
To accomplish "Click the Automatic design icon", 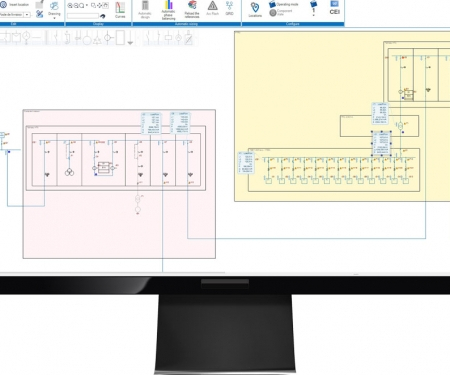I will tap(145, 10).
